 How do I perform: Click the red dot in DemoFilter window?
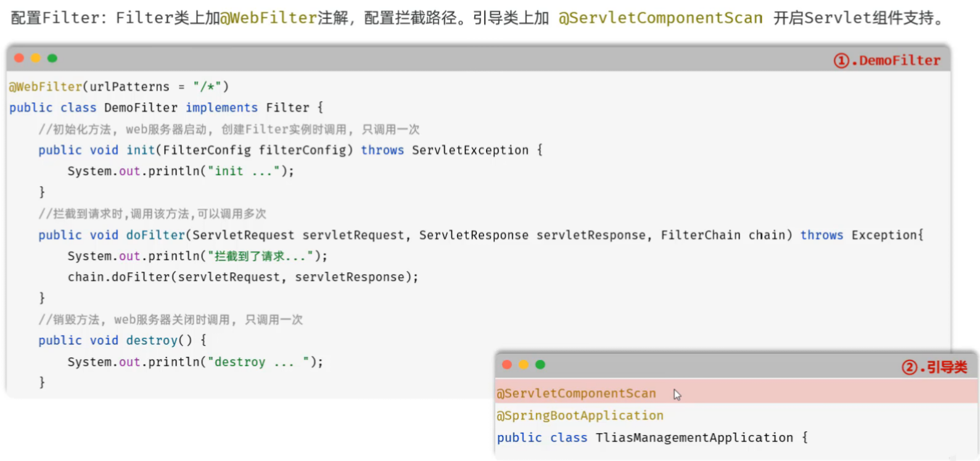(19, 58)
